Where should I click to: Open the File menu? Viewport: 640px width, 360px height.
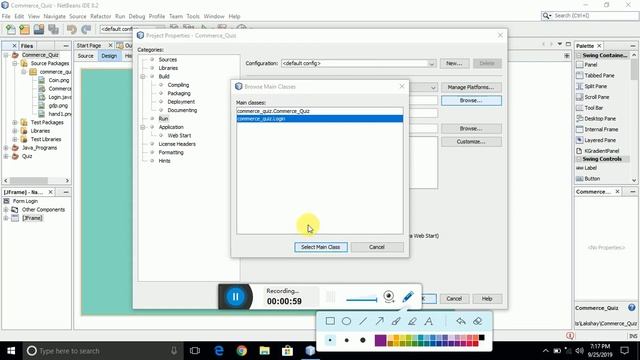click(6, 16)
